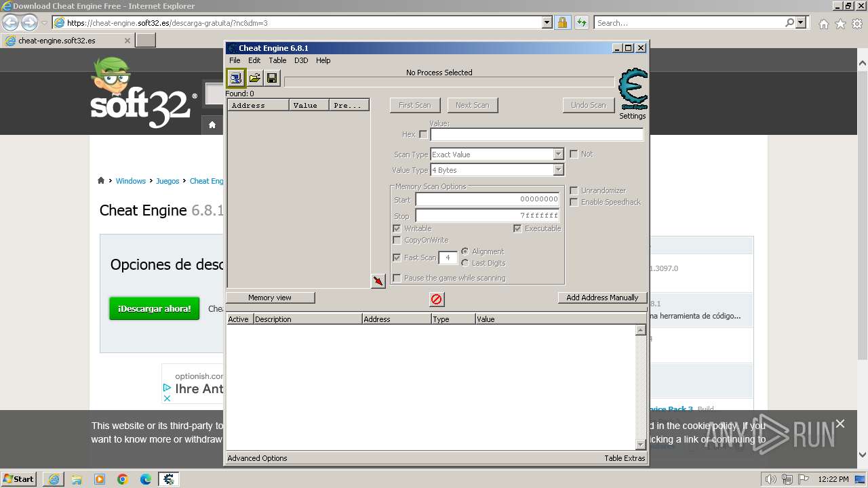The width and height of the screenshot is (868, 488).
Task: Enable the Unrandomizer checkbox
Action: coord(574,190)
